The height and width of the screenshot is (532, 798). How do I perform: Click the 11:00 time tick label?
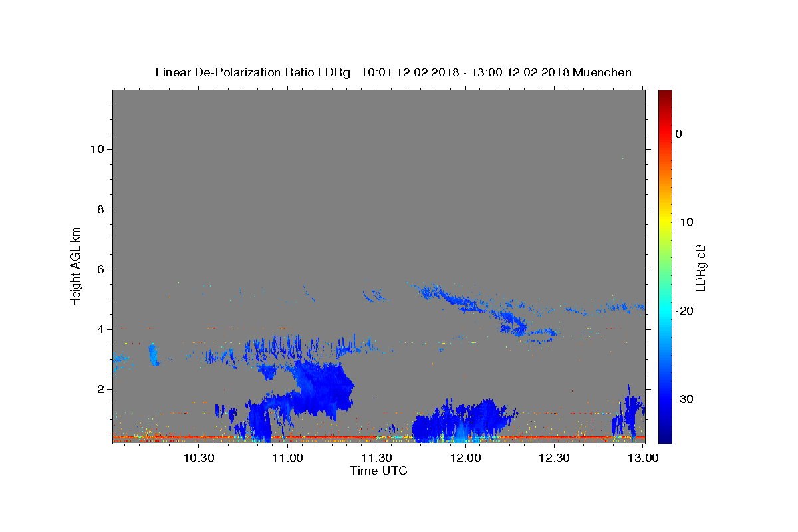tap(287, 458)
